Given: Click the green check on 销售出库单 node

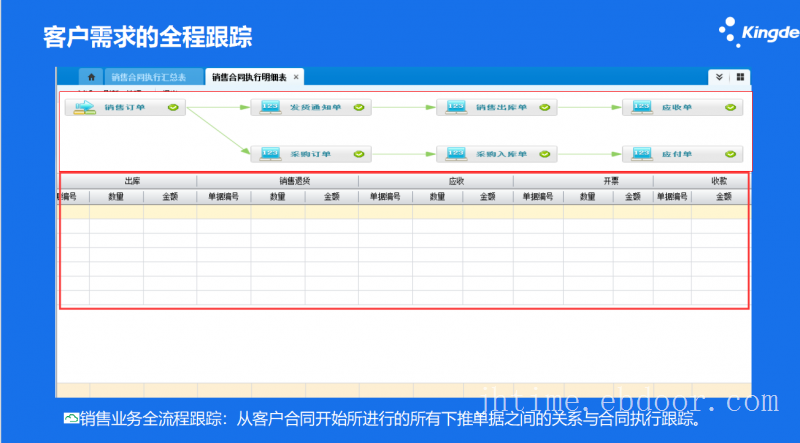Looking at the screenshot, I should coord(544,107).
